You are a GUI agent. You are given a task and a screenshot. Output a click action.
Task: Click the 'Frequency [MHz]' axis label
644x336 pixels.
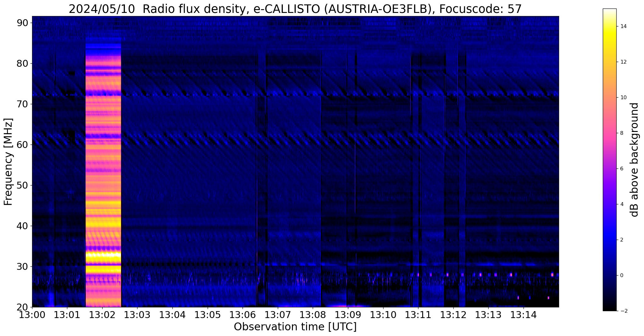(8, 162)
